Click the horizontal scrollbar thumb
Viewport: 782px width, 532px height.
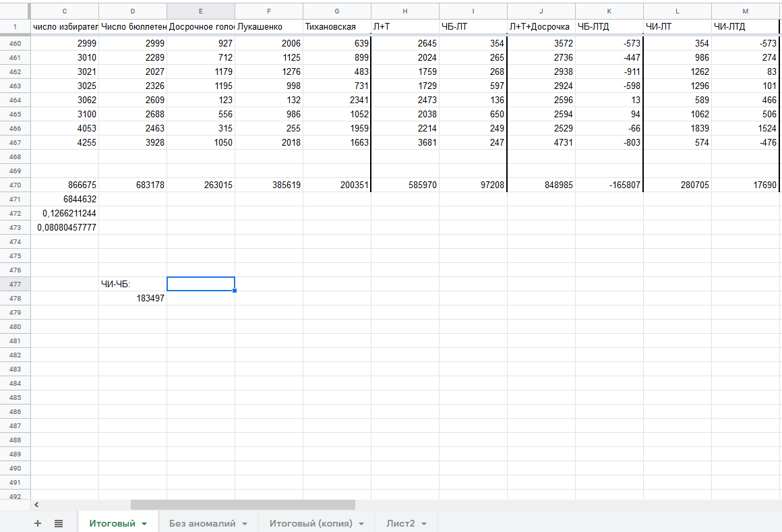coord(243,504)
